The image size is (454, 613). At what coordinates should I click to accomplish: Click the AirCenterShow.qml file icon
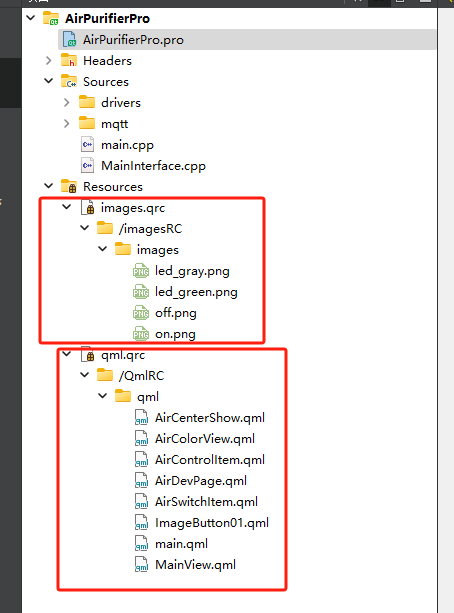[142, 418]
